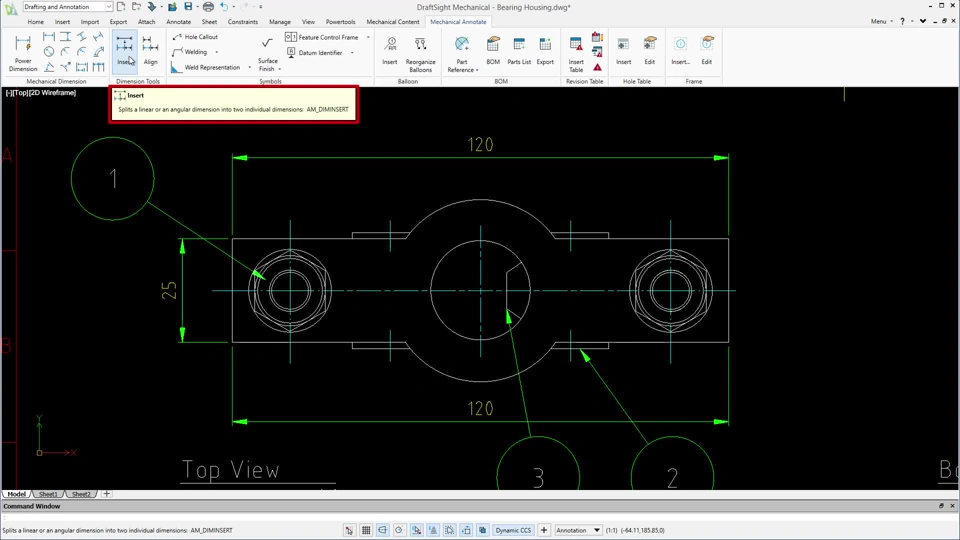The image size is (960, 540).
Task: Toggle Grid display in status bar
Action: coord(366,530)
